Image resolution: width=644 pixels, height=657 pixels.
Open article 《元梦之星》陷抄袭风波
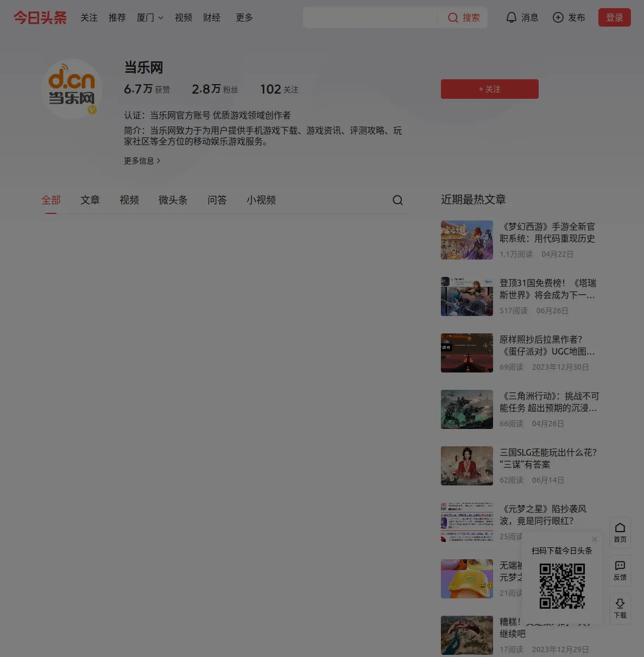(543, 515)
